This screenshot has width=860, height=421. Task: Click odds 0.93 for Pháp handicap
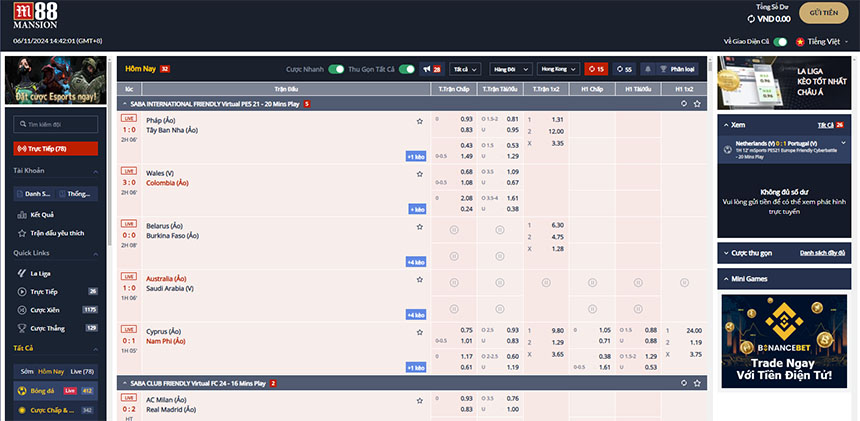[x=466, y=119]
